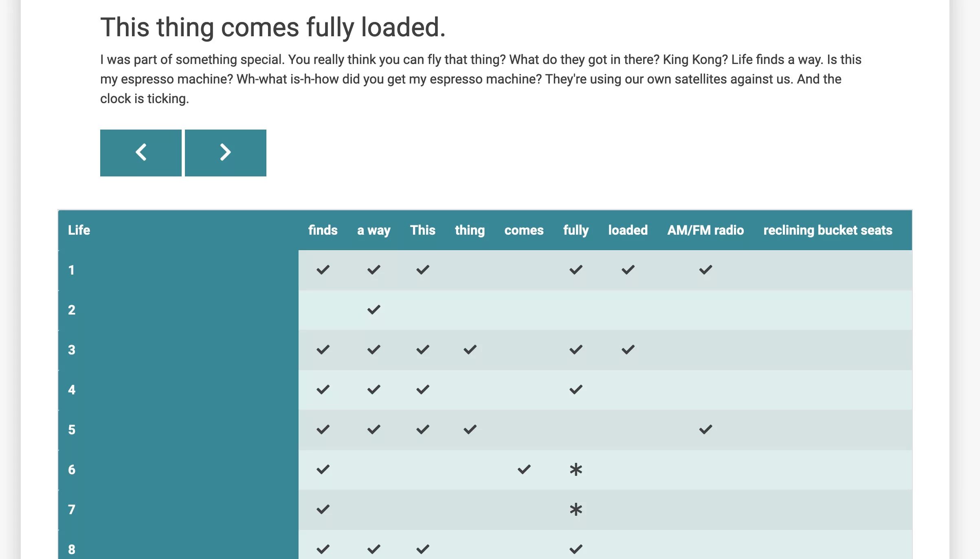This screenshot has width=980, height=559.
Task: Click row 2 checkmark under a way
Action: pyautogui.click(x=374, y=310)
